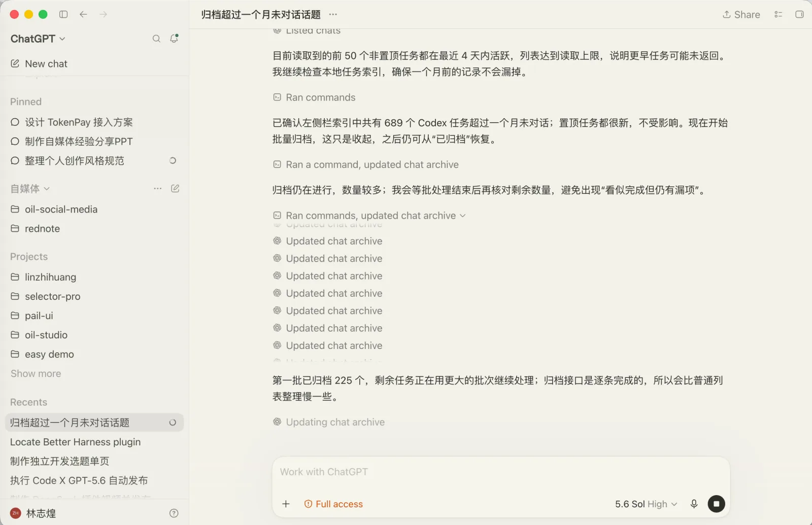Open the 5.6 Sol High model selector
This screenshot has width=812, height=525.
pyautogui.click(x=646, y=504)
